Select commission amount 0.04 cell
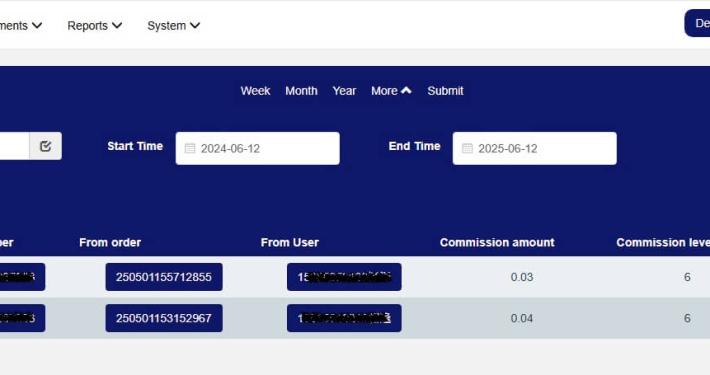This screenshot has width=710, height=375. pos(522,318)
